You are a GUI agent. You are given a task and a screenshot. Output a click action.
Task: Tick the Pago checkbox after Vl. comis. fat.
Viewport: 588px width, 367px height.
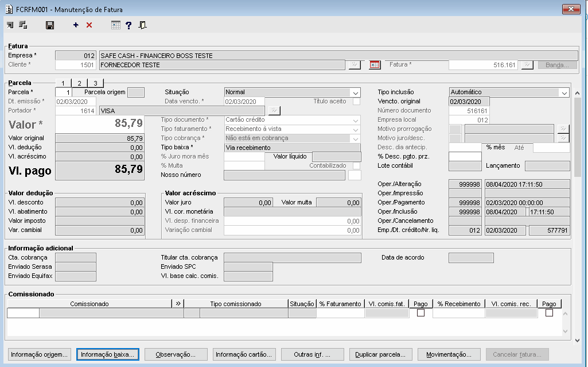pos(420,313)
